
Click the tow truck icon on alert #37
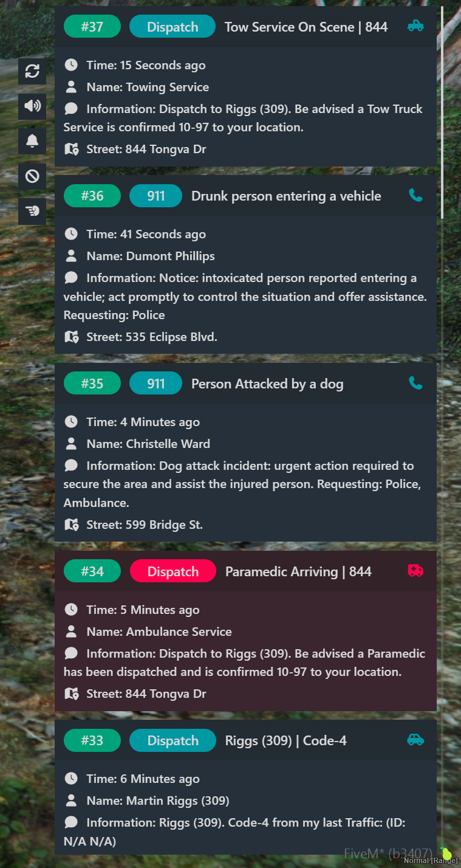click(415, 26)
